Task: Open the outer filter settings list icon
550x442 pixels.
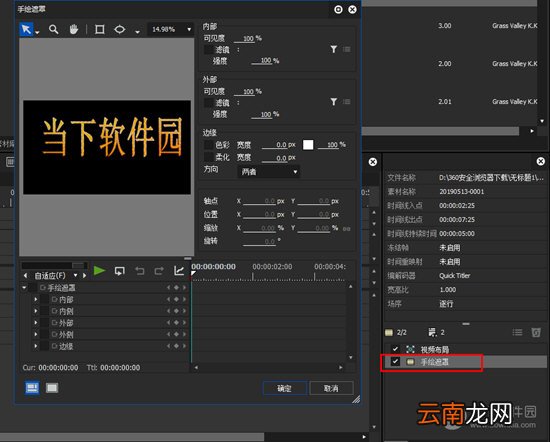Action: pos(347,102)
